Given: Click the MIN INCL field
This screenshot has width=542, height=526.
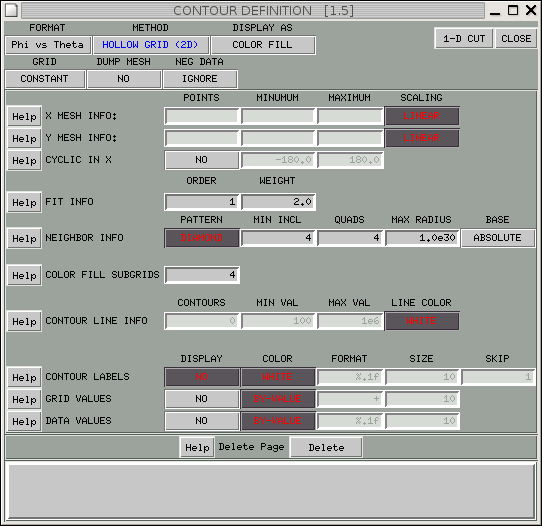Looking at the screenshot, I should (278, 238).
